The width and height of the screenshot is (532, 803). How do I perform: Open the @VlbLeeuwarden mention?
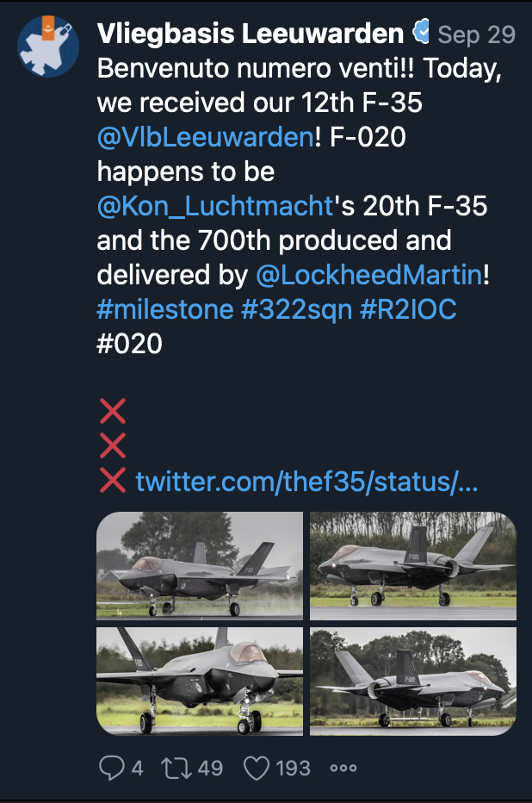205,137
